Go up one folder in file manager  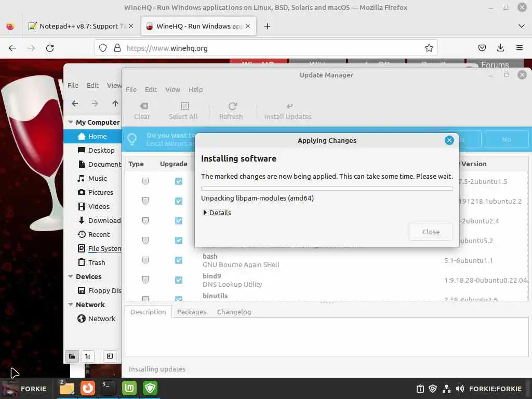coord(115,103)
